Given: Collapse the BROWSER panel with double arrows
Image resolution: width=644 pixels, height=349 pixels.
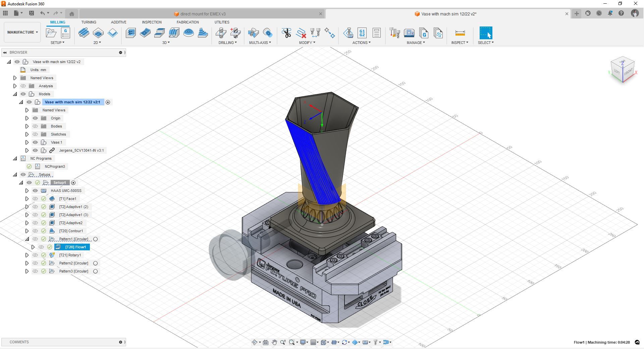Looking at the screenshot, I should point(5,52).
